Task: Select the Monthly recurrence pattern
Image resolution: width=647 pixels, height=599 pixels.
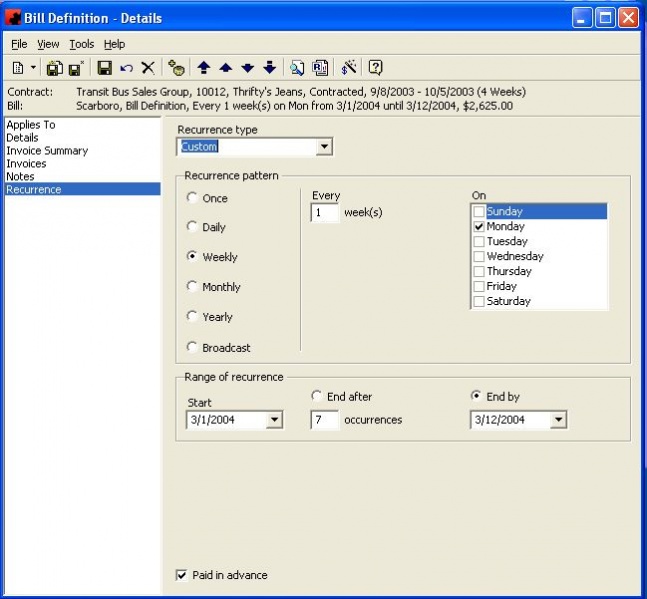Action: pyautogui.click(x=192, y=287)
